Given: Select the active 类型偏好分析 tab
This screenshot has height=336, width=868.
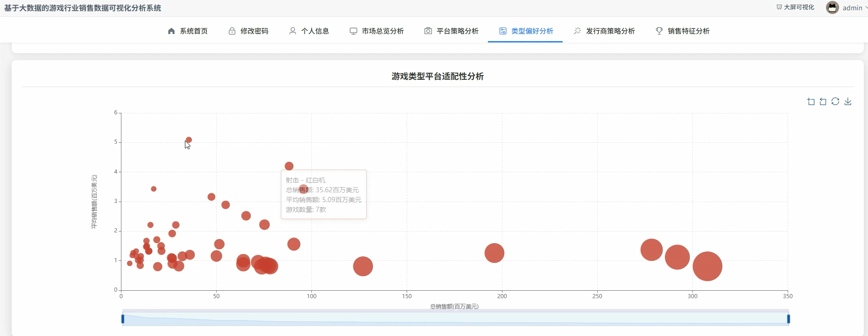Looking at the screenshot, I should click(x=526, y=31).
